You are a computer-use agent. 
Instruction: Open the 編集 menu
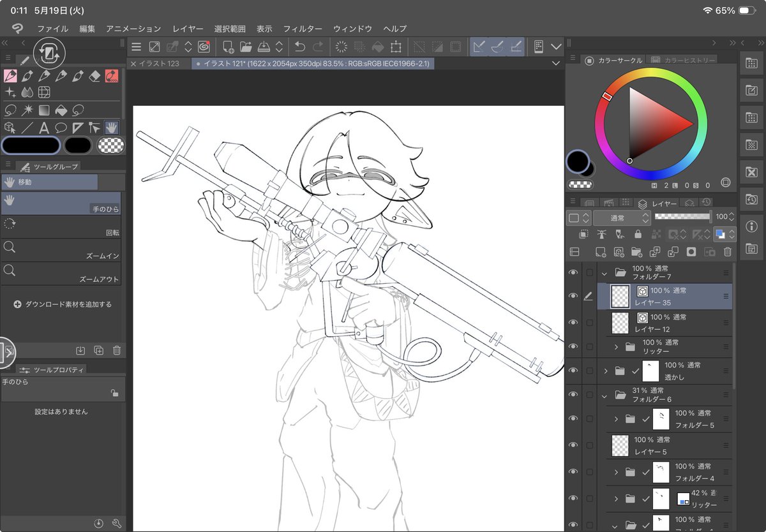click(87, 29)
